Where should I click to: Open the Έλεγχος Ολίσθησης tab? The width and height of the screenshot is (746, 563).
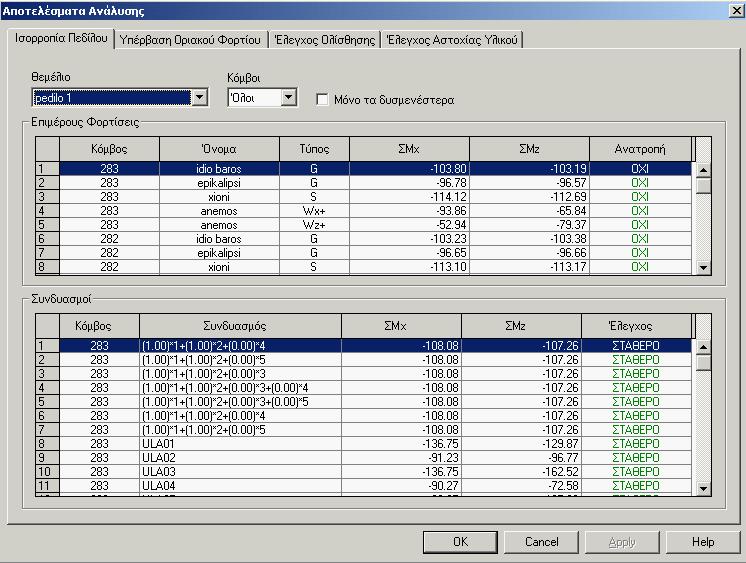click(x=325, y=40)
